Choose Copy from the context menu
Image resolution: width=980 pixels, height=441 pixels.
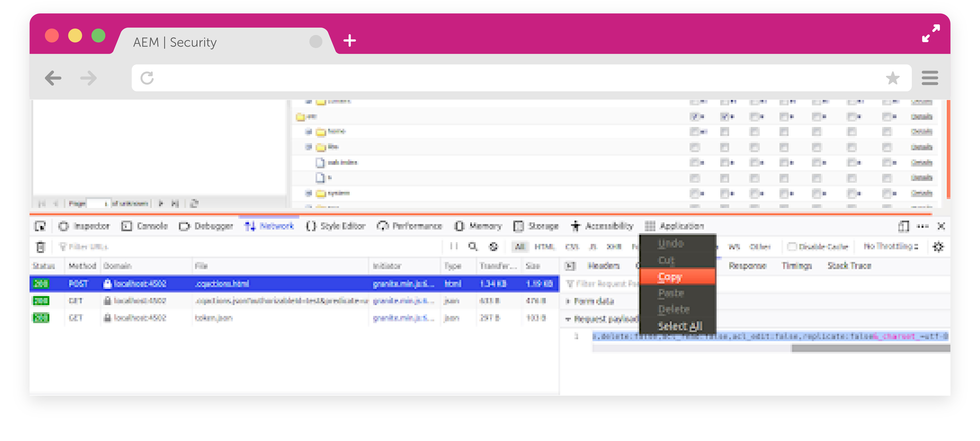(x=678, y=277)
